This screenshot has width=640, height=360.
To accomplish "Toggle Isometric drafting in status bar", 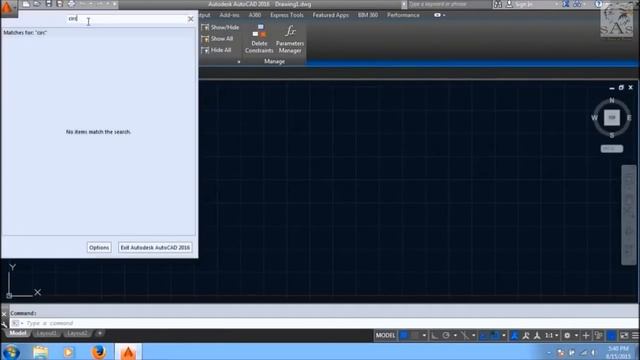I will click(465, 336).
